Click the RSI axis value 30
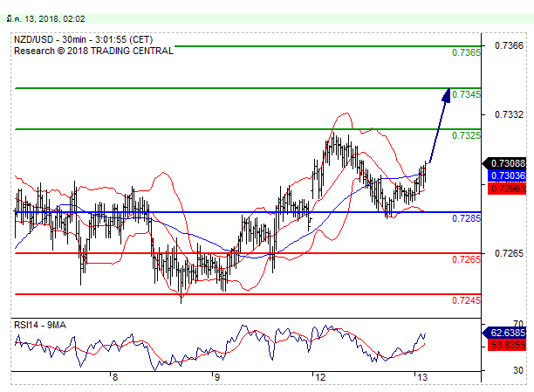The width and height of the screenshot is (534, 392). (x=518, y=370)
